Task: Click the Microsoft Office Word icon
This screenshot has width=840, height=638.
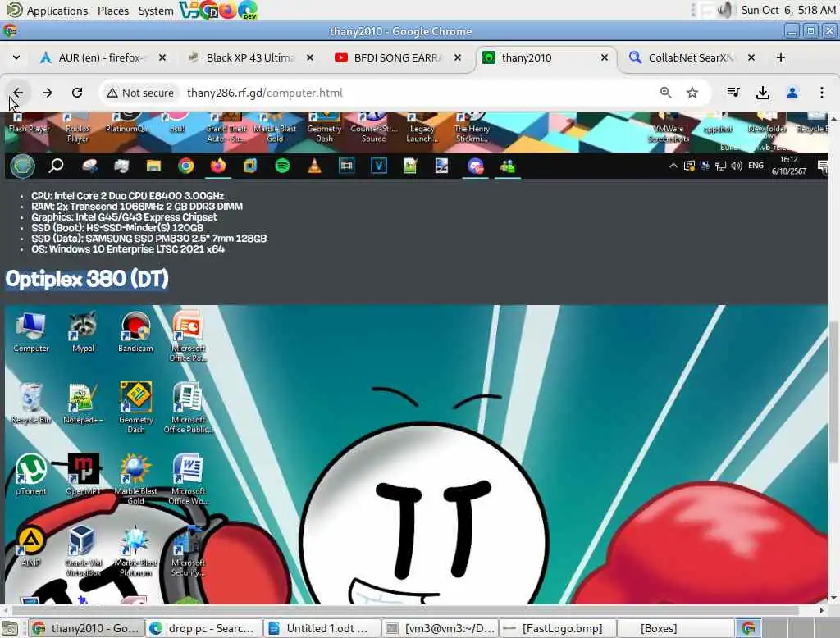Action: pos(188,479)
